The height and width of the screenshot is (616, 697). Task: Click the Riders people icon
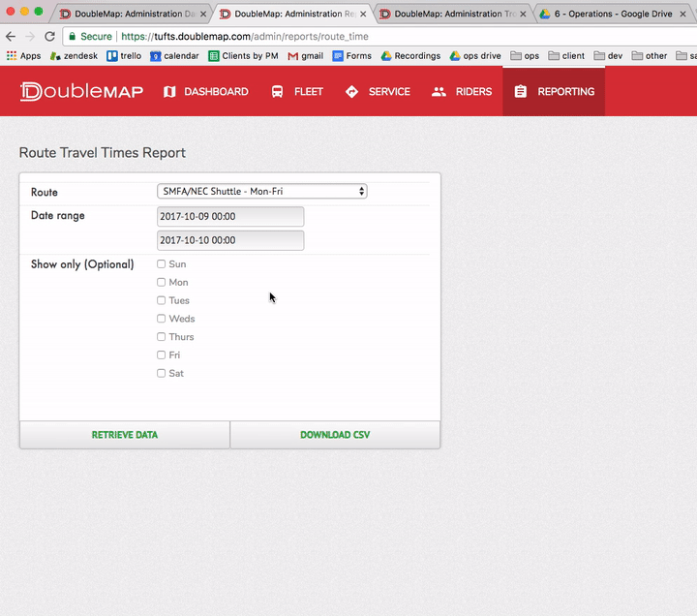click(x=439, y=92)
